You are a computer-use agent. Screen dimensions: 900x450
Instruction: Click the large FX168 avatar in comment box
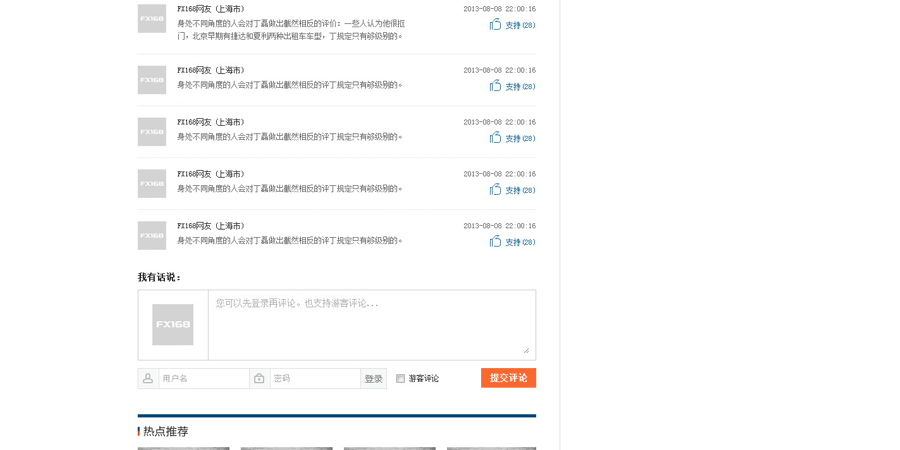click(x=172, y=325)
